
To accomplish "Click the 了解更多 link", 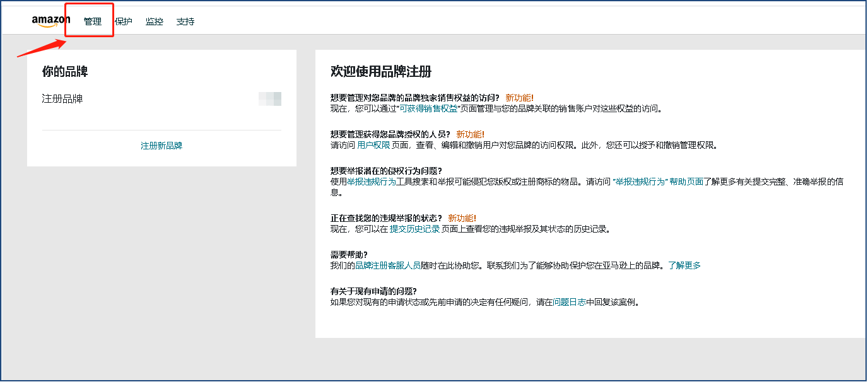I will (x=684, y=265).
